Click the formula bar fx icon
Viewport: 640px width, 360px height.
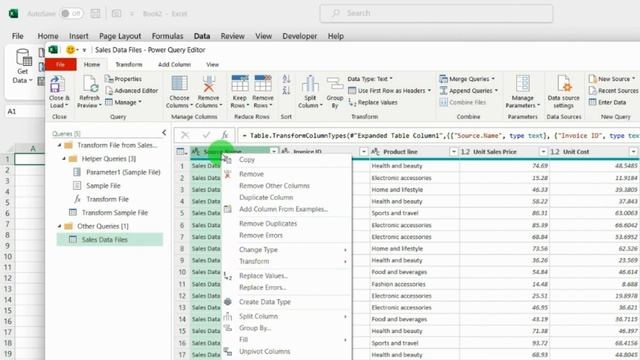coord(224,135)
